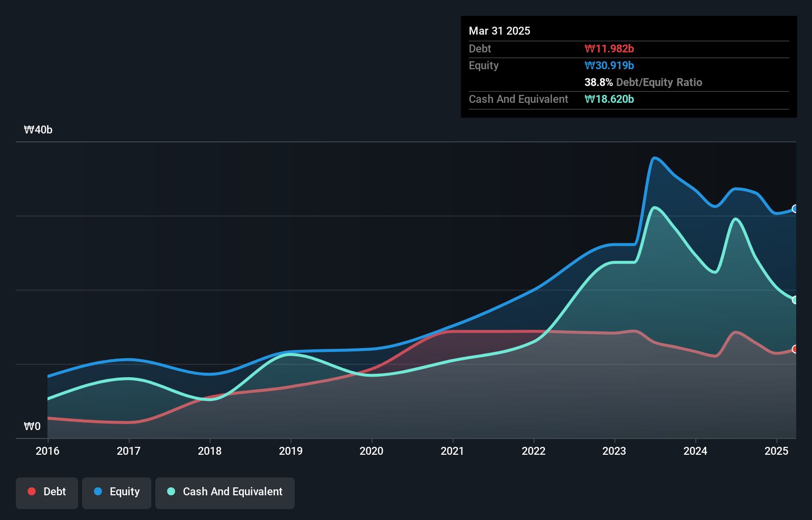Screen dimensions: 812x520
Task: Click the Equity label in tooltip
Action: 484,66
